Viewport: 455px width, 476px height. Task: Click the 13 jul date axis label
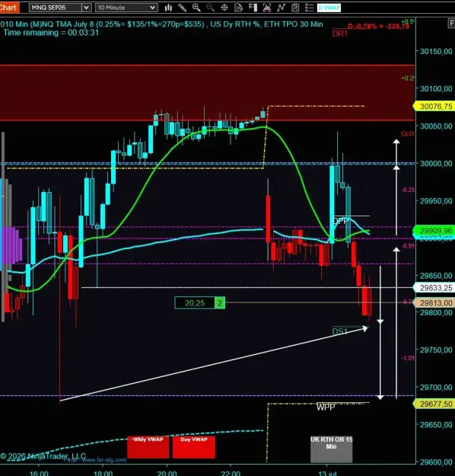327,473
